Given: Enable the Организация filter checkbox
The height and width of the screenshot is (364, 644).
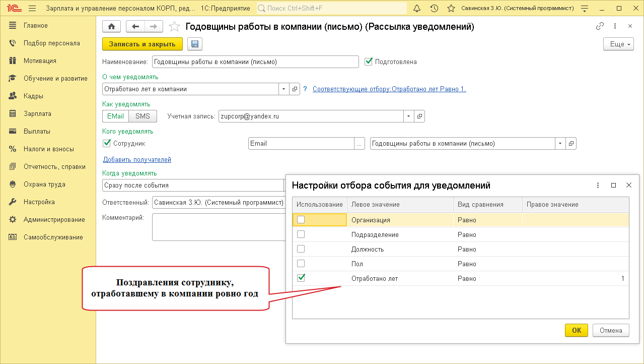Looking at the screenshot, I should coord(301,219).
